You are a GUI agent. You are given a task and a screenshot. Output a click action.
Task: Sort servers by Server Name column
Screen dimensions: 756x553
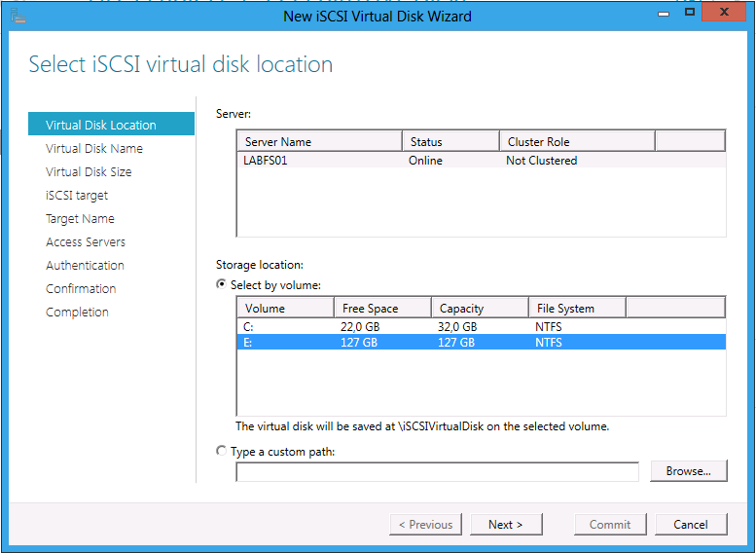click(320, 142)
